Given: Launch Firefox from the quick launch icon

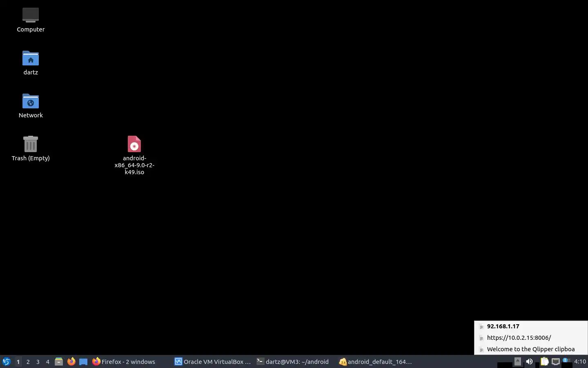Looking at the screenshot, I should (71, 361).
